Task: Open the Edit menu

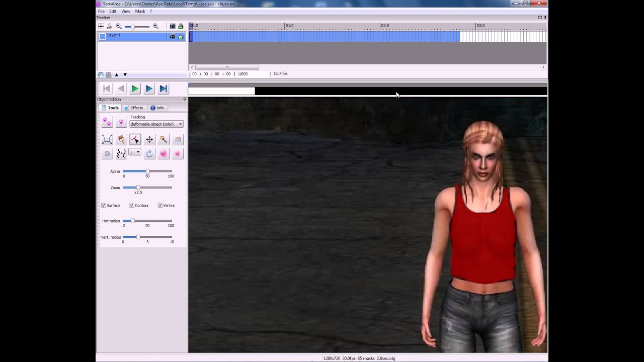Action: (x=113, y=11)
